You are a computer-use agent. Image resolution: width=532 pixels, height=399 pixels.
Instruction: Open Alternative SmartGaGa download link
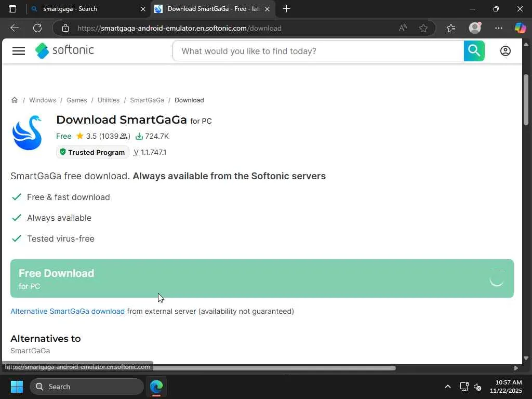point(68,311)
